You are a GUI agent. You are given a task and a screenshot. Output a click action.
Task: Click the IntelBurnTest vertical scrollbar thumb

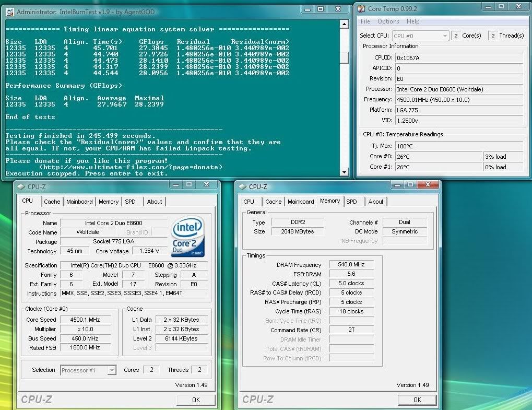(x=344, y=57)
